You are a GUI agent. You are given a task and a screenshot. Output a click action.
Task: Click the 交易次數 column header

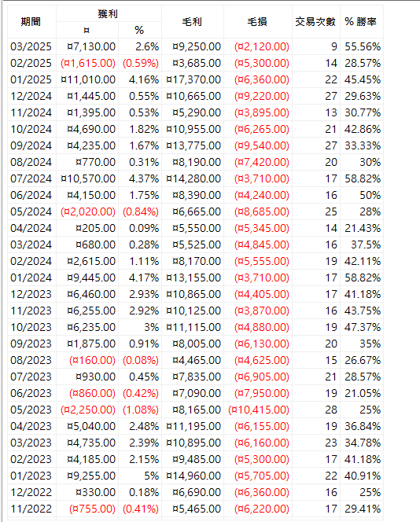[315, 22]
